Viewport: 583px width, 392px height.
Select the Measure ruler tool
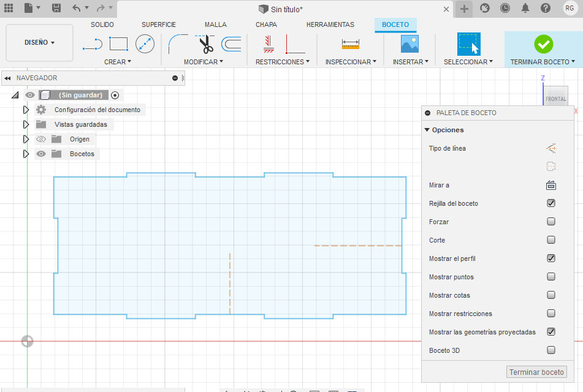coord(350,44)
